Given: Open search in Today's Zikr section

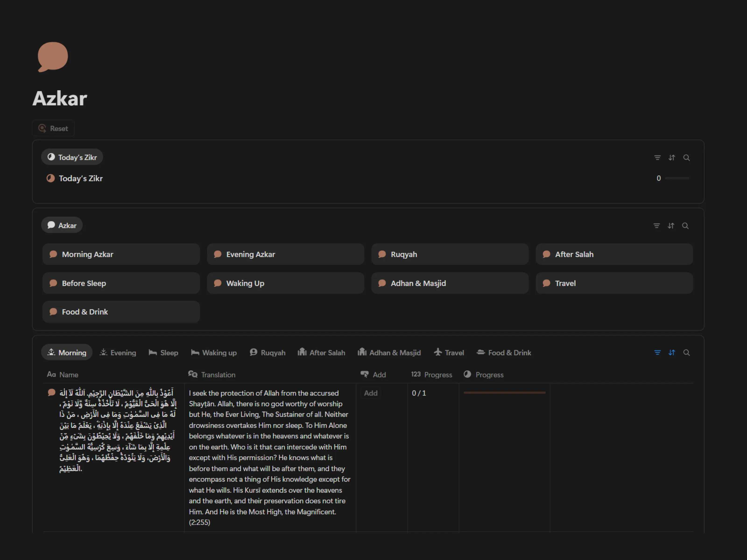Looking at the screenshot, I should (687, 158).
